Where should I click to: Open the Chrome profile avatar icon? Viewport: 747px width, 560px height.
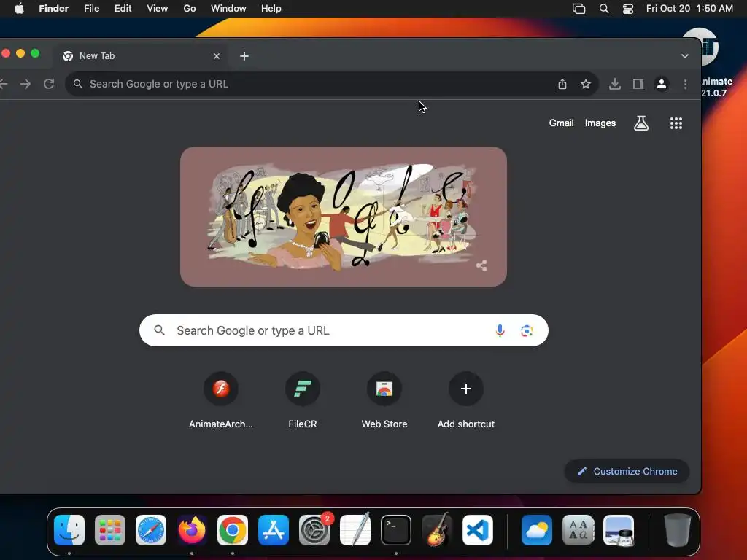661,85
